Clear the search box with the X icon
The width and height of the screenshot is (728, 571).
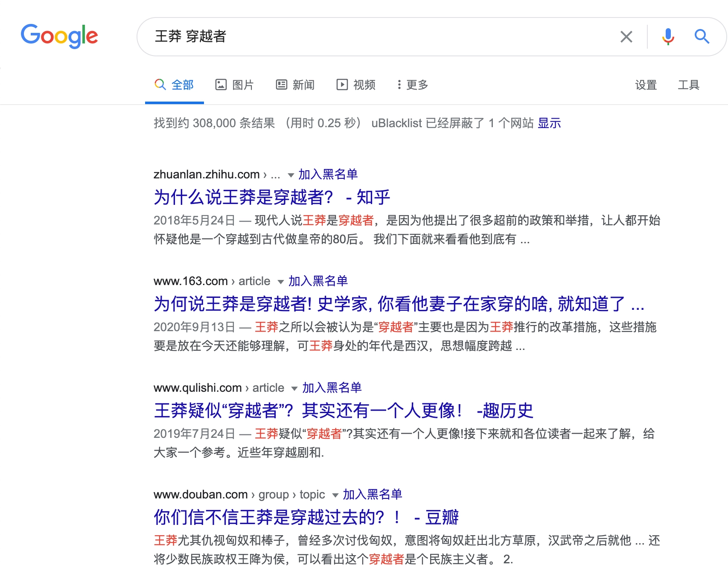(626, 37)
